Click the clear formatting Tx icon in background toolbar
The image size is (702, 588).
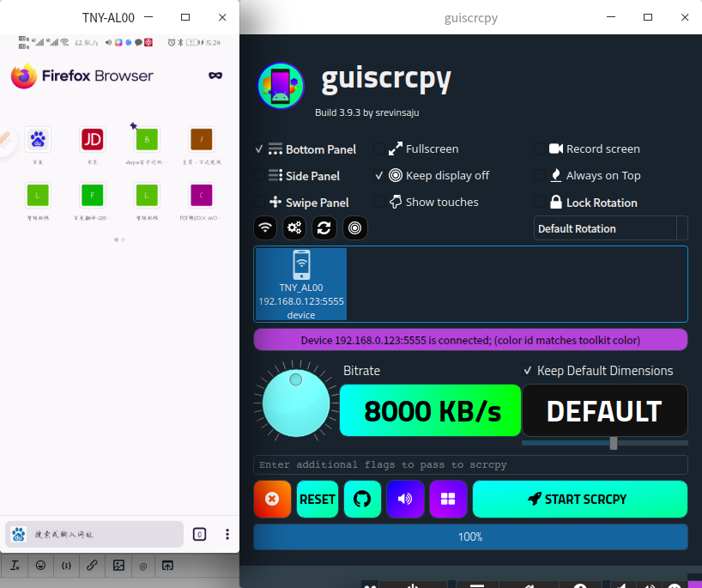tap(15, 566)
